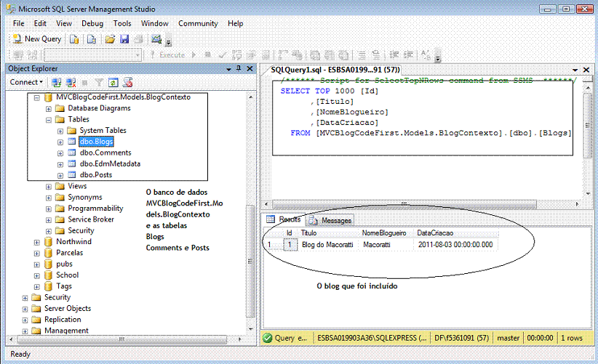Click the Execute button
598x364 pixels.
point(168,55)
